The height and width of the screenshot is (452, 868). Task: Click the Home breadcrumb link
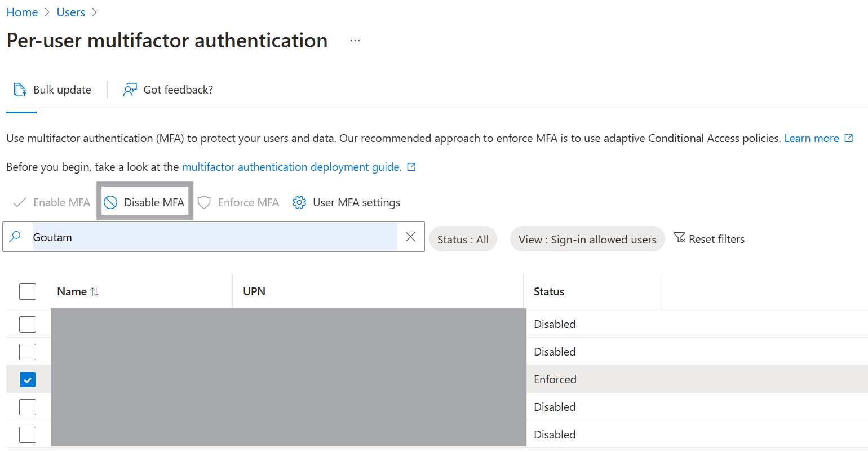[22, 12]
